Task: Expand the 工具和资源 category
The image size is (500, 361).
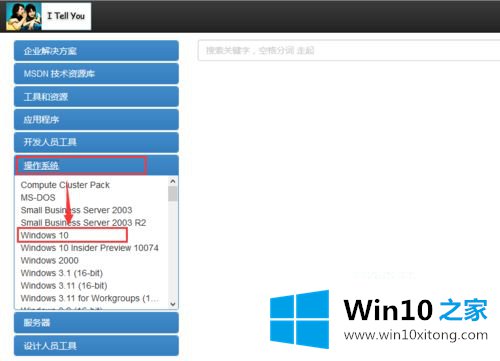Action: pos(96,97)
